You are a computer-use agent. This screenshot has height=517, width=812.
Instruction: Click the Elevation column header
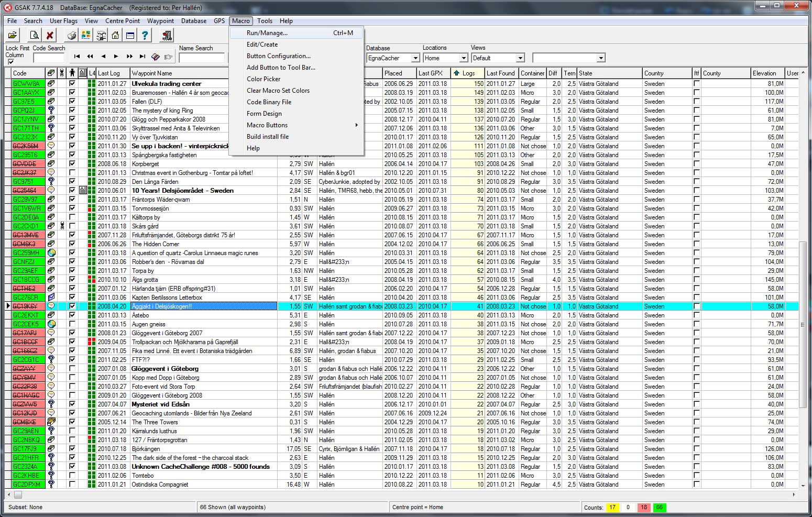point(764,73)
